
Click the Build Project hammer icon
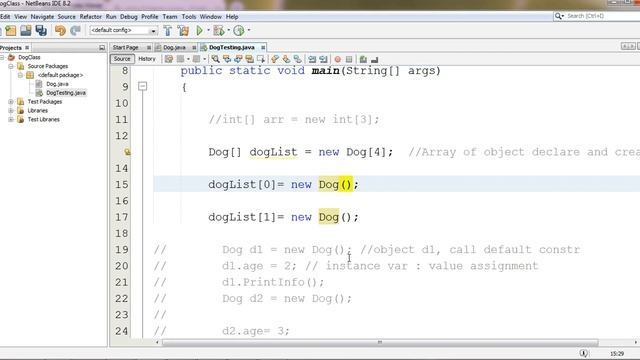[x=167, y=31]
